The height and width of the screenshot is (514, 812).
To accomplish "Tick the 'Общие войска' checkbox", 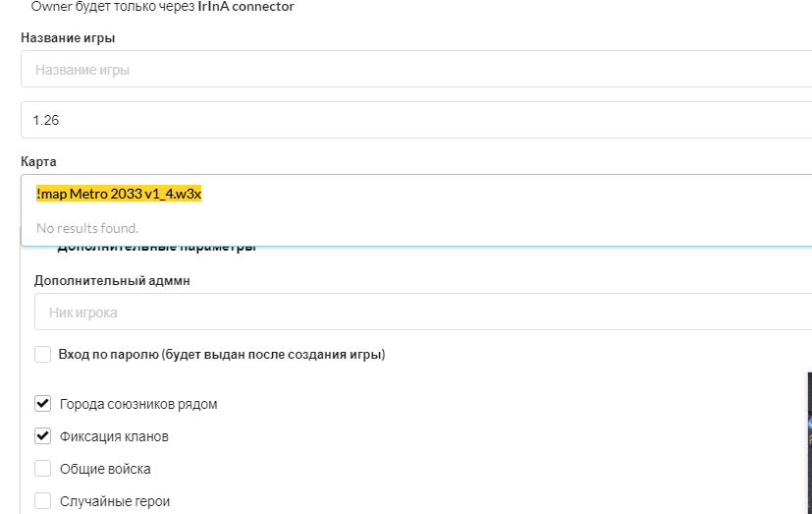I will tap(43, 468).
